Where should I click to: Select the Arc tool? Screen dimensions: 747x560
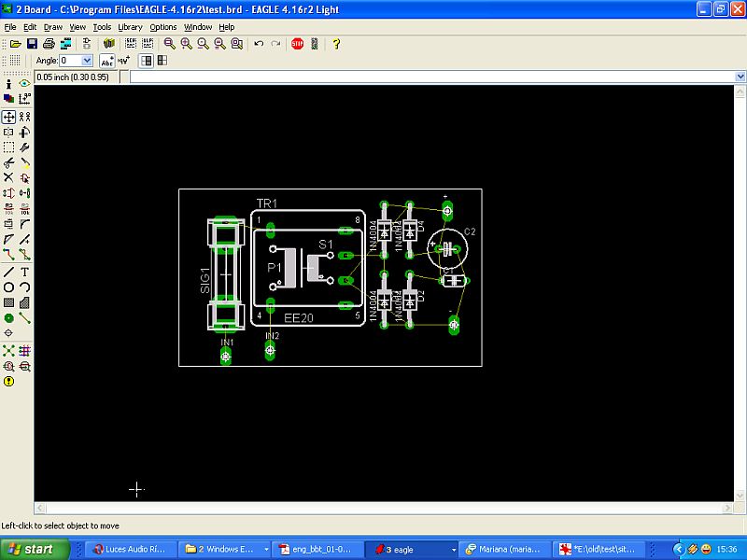click(25, 287)
